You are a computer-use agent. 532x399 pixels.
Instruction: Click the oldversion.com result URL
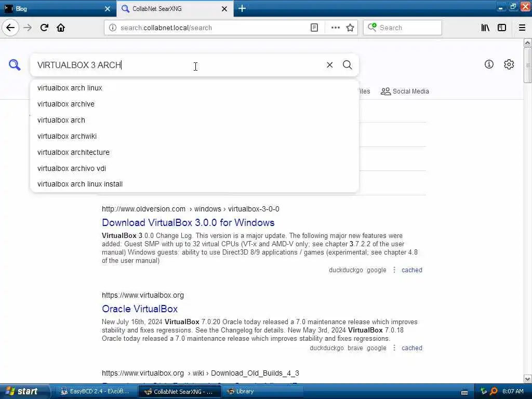[x=190, y=209]
